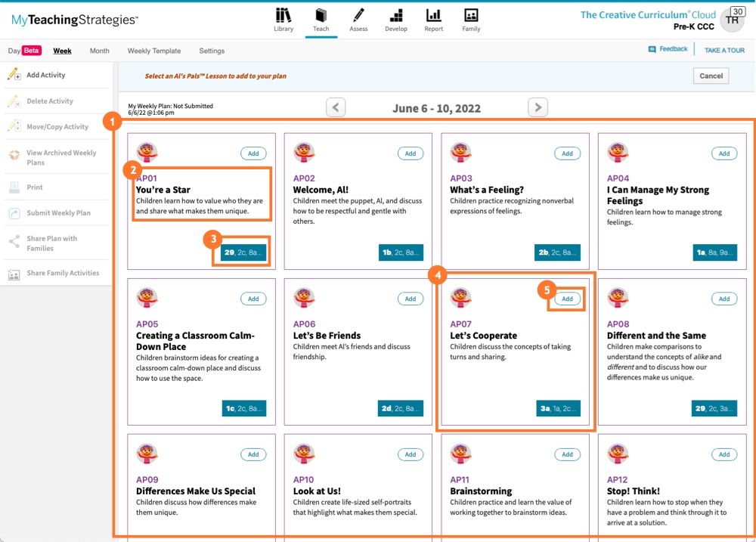Click the AP02 puppet thumbnail
756x542 pixels.
(x=304, y=152)
